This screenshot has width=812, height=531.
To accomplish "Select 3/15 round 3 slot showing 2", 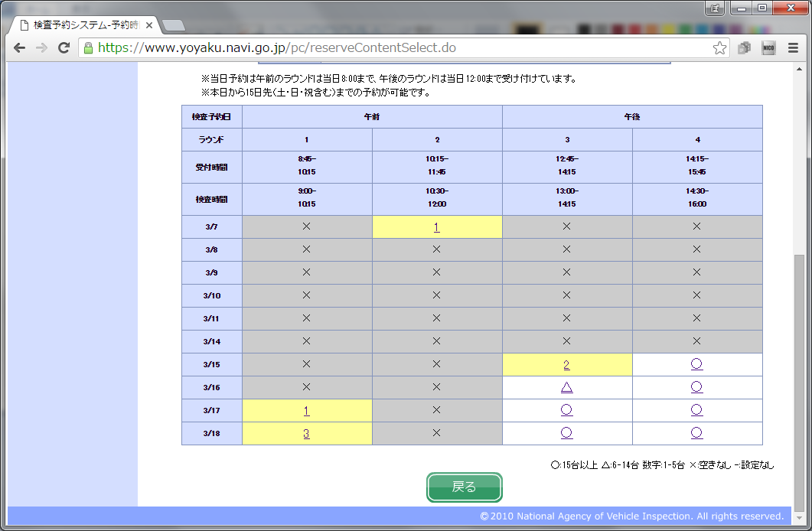I will tap(566, 365).
